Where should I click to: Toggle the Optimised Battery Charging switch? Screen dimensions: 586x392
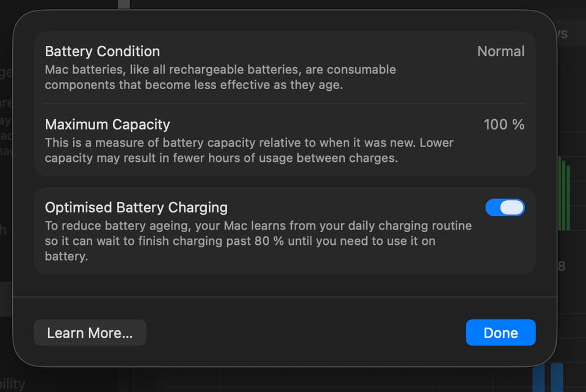[504, 208]
